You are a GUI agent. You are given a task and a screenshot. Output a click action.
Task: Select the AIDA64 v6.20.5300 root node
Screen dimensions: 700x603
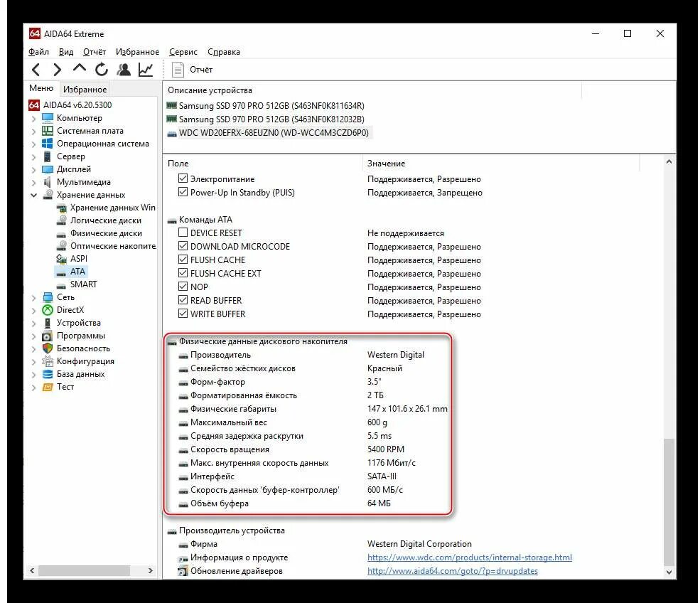[x=70, y=105]
